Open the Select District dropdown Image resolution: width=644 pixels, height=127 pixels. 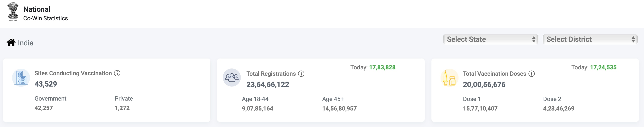(590, 39)
